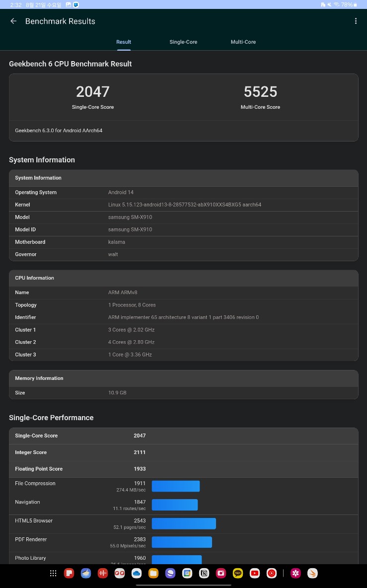
Task: Launch YouTube from the taskbar
Action: click(255, 573)
